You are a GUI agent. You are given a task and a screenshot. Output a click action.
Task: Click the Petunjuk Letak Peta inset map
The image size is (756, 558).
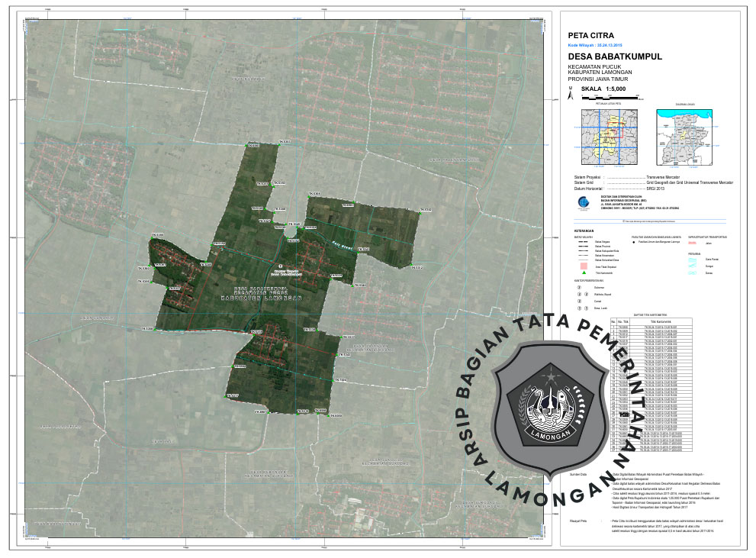tap(608, 137)
